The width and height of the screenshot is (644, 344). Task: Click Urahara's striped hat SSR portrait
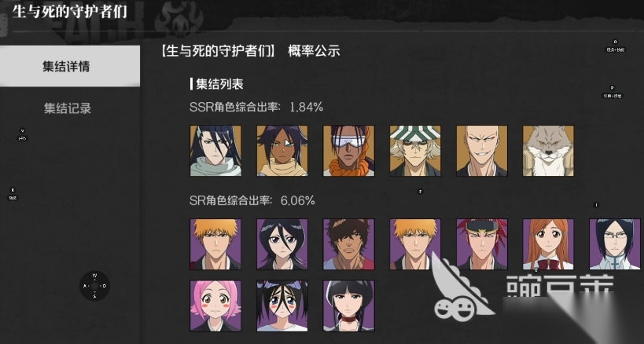coord(415,151)
